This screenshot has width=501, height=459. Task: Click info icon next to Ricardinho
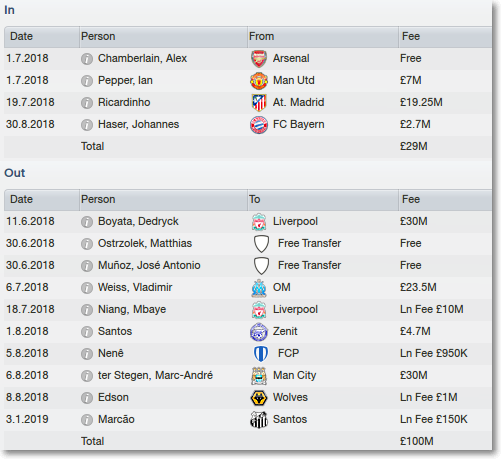pyautogui.click(x=87, y=103)
